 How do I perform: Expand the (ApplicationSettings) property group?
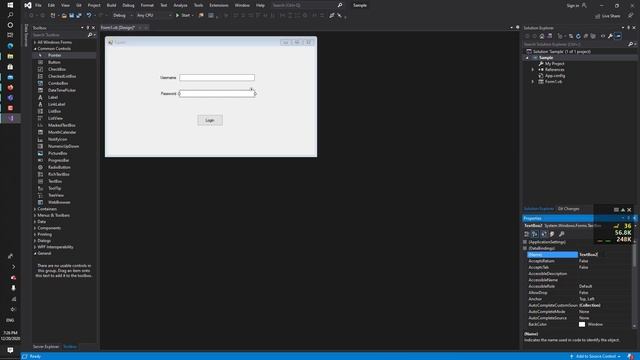(525, 242)
